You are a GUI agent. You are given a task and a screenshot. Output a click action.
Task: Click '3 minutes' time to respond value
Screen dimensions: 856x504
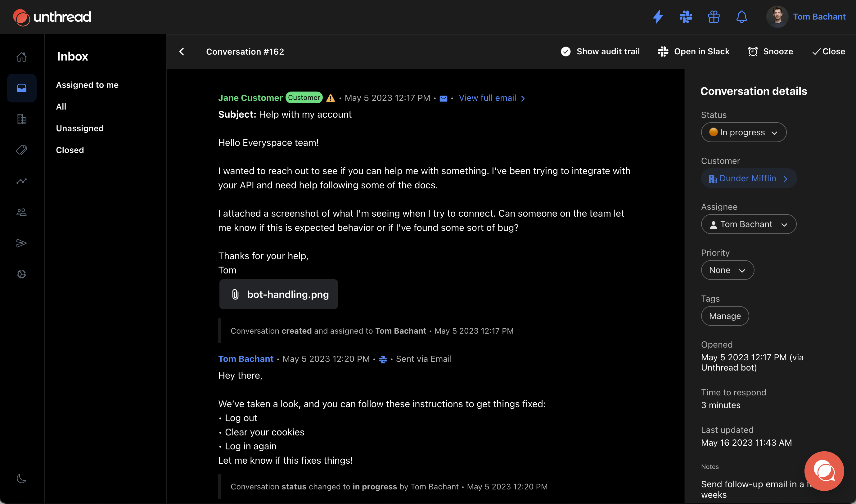[x=721, y=405]
